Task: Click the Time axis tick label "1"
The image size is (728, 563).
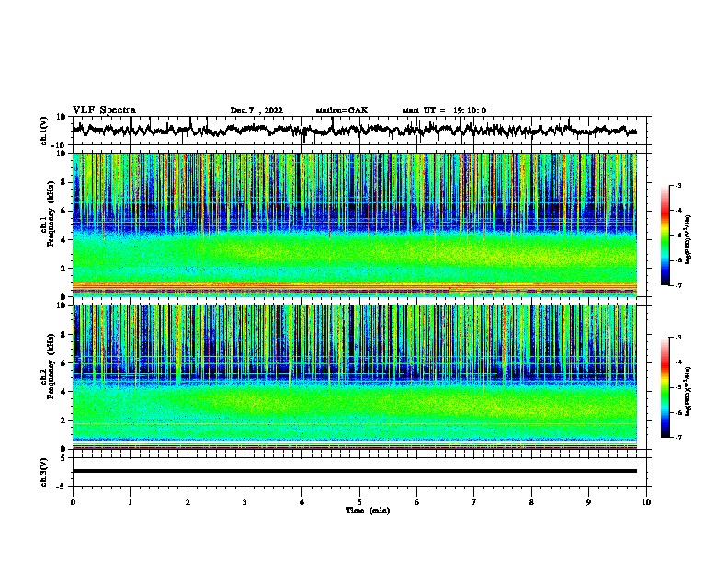Action: [x=130, y=502]
